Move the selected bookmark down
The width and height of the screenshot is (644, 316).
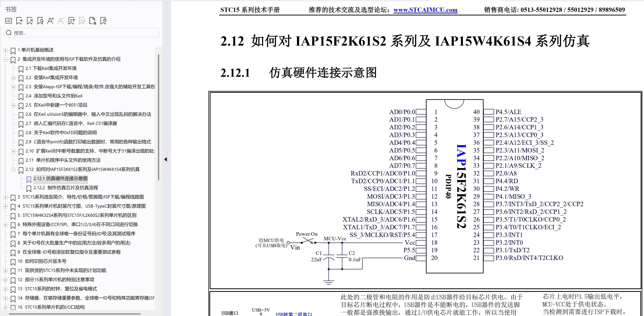tap(82, 21)
